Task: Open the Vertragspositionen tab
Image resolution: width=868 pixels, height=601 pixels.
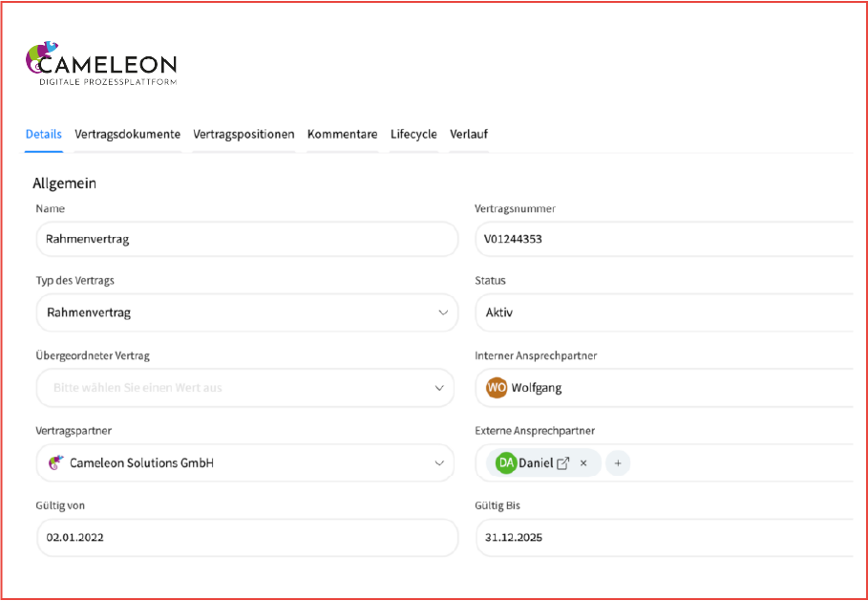Action: pos(243,135)
